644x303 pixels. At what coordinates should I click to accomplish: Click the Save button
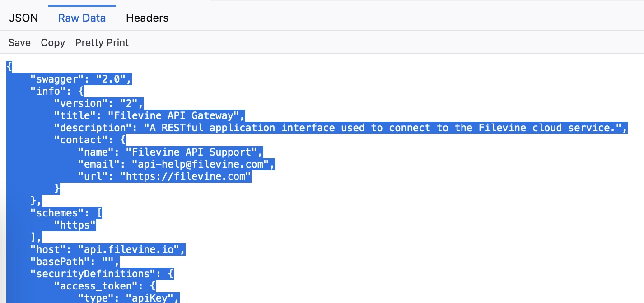pos(19,42)
